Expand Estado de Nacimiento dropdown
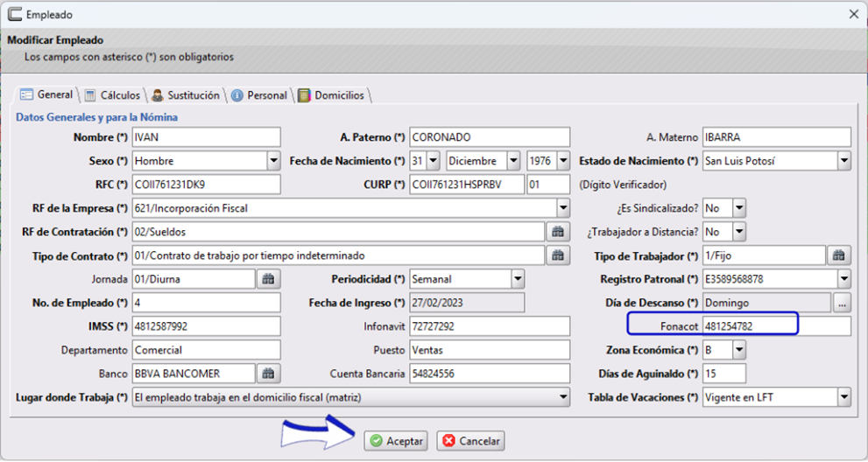This screenshot has height=462, width=868. point(844,161)
